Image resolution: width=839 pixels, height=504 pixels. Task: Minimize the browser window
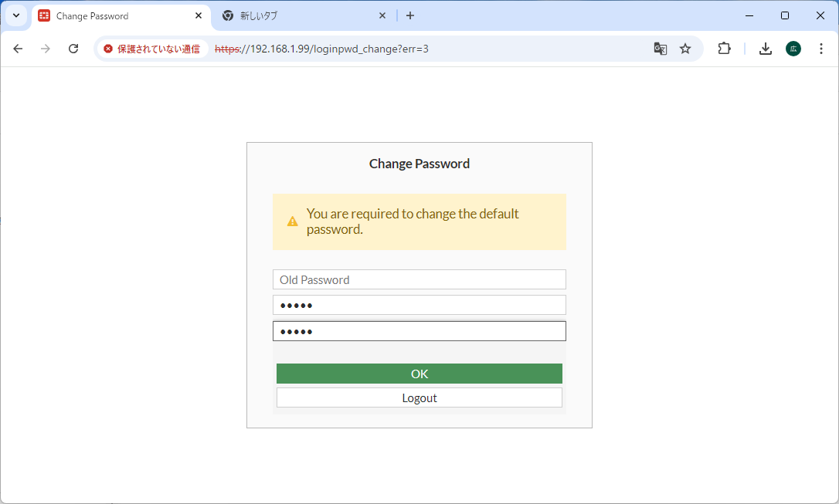tap(749, 15)
